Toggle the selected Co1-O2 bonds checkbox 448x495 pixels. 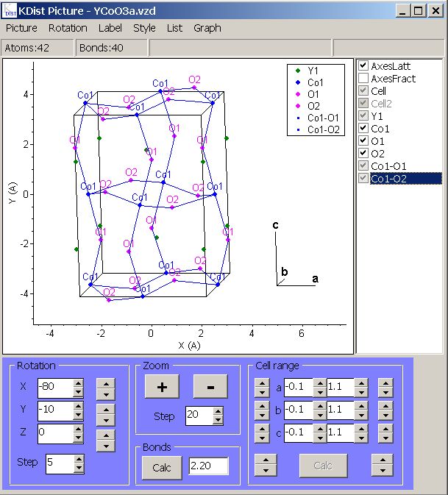pyautogui.click(x=363, y=178)
